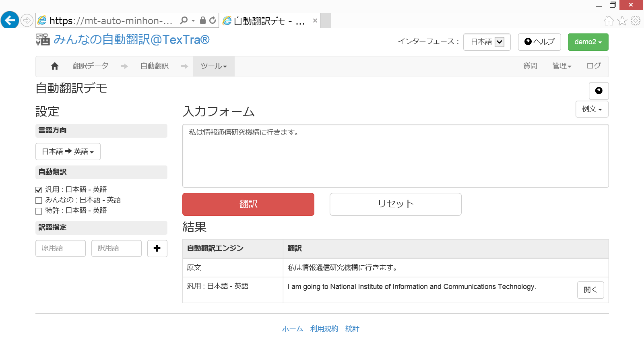Click the padlock security icon

pos(203,20)
